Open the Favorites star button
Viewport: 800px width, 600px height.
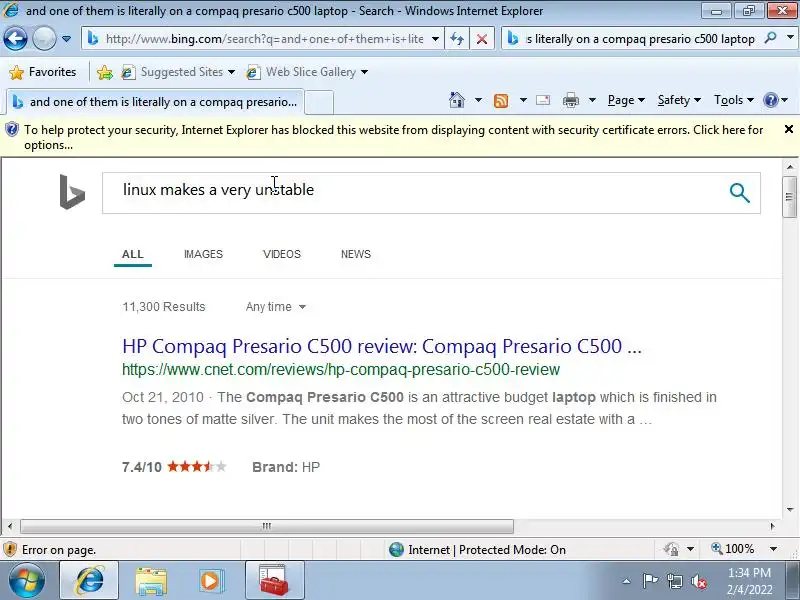(43, 72)
